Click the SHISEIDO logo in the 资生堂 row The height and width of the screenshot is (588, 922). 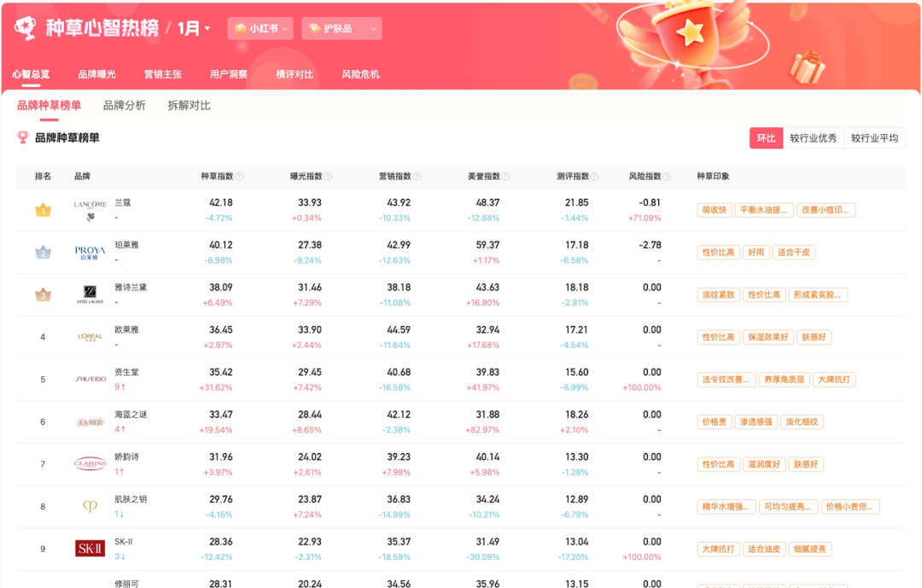click(x=90, y=378)
